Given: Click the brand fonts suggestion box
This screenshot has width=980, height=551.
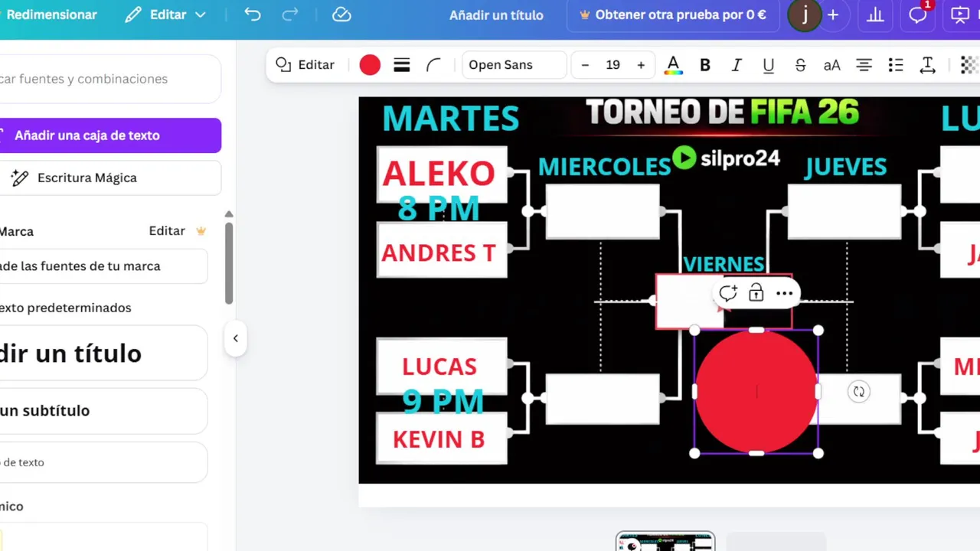Looking at the screenshot, I should [103, 266].
